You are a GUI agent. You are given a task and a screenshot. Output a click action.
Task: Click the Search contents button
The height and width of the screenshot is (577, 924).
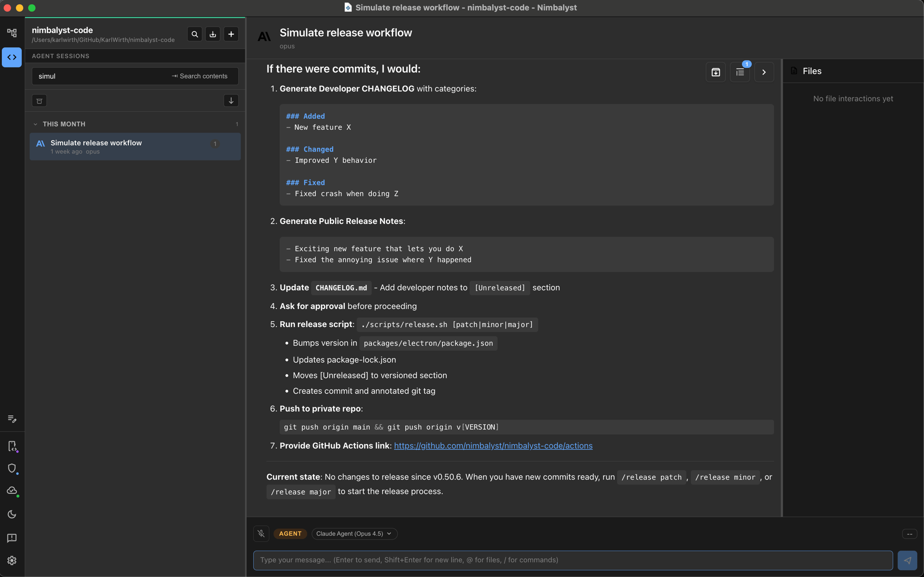click(200, 76)
